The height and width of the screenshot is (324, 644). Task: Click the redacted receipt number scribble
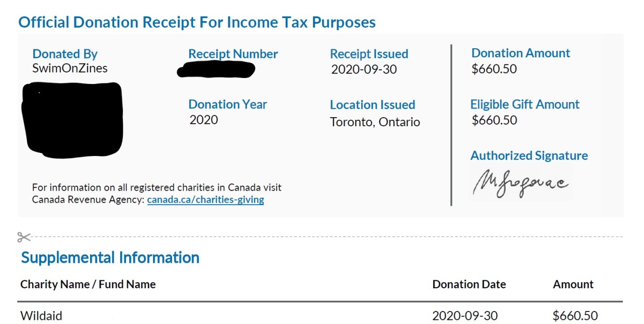click(x=216, y=69)
